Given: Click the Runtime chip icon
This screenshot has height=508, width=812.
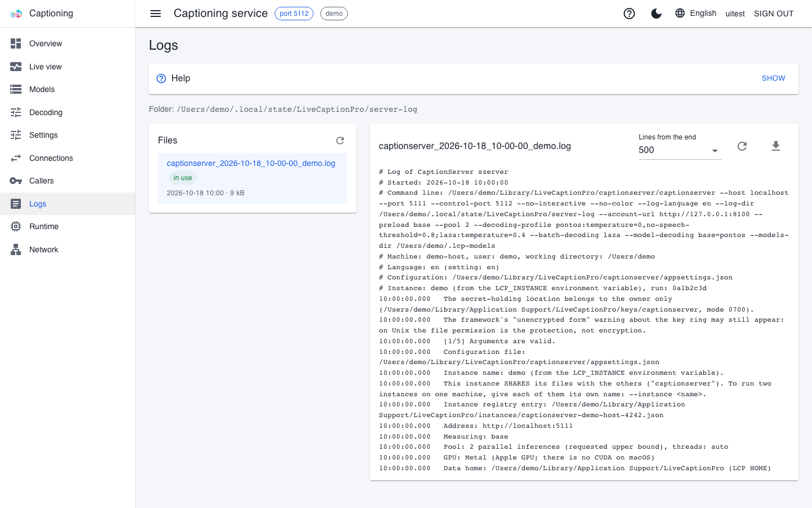Looking at the screenshot, I should (x=16, y=226).
